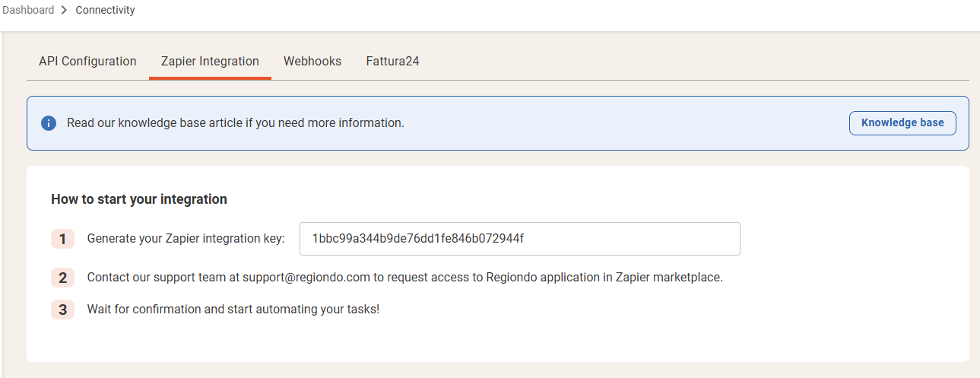Open the Knowledge base button

pos(902,122)
